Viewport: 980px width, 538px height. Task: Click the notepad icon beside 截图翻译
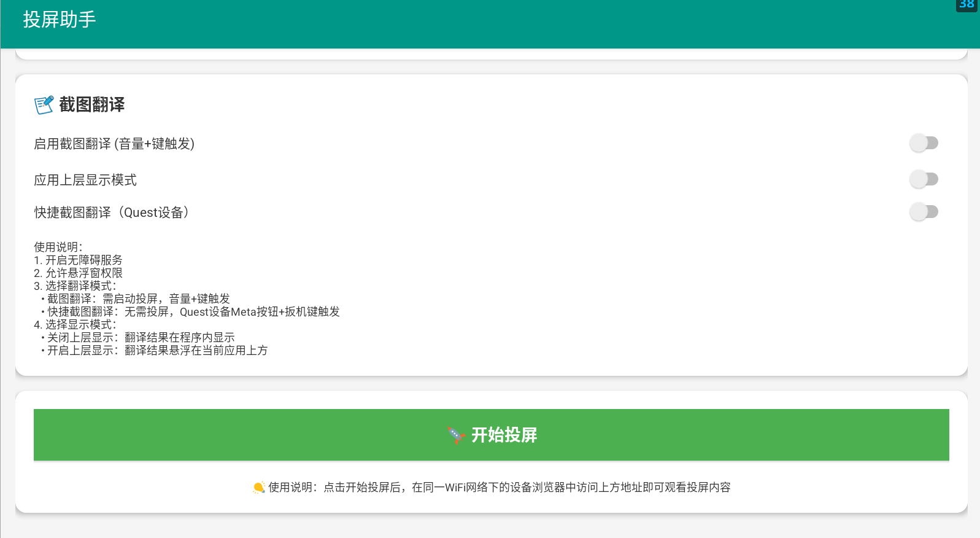tap(44, 105)
